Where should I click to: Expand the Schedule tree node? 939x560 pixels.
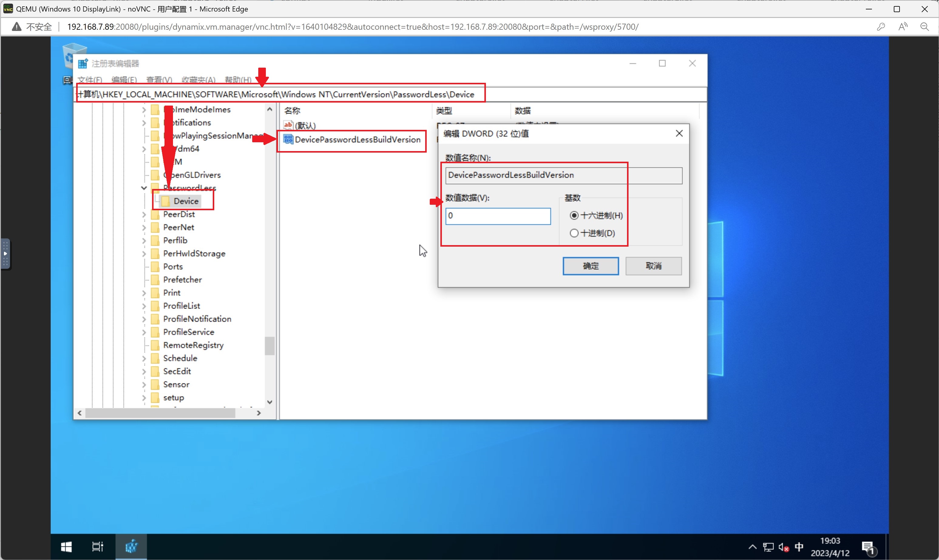point(144,358)
